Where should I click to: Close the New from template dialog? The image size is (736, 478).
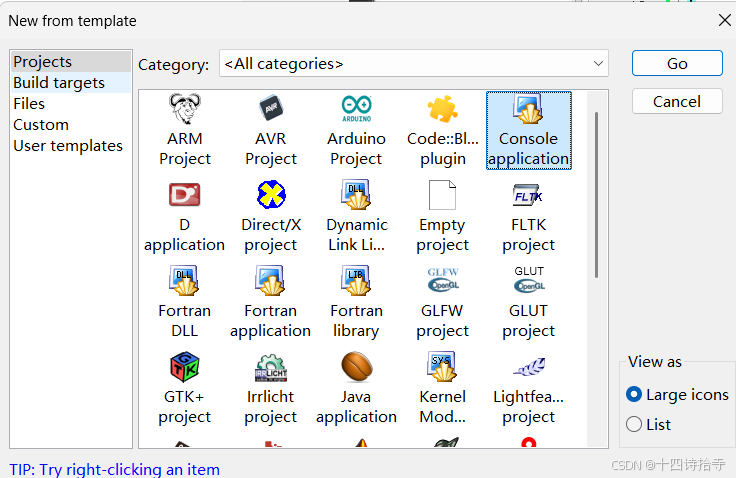[x=725, y=20]
